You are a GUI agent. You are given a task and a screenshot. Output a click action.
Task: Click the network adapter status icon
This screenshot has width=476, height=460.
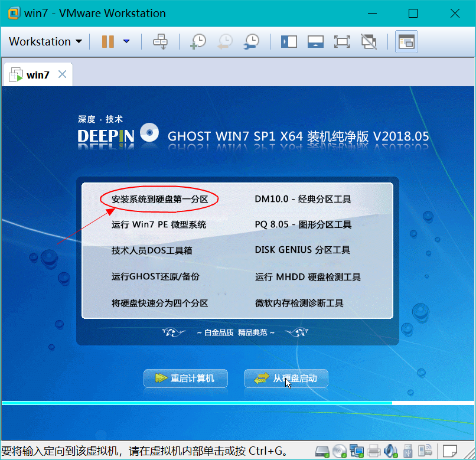coord(356,451)
